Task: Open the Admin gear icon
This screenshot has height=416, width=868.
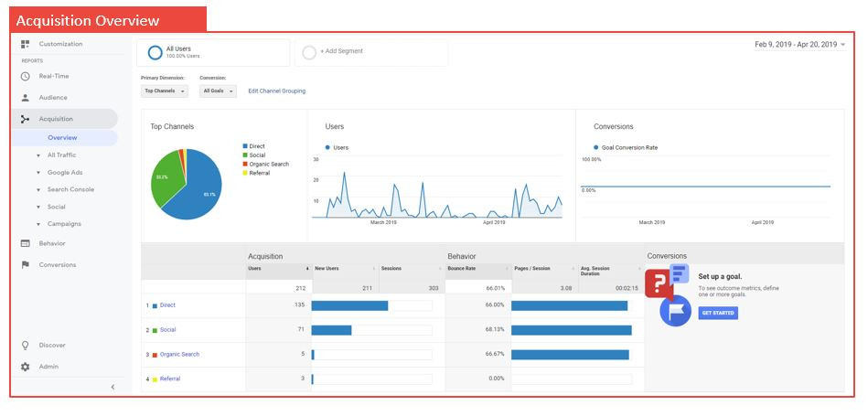Action: (x=25, y=367)
